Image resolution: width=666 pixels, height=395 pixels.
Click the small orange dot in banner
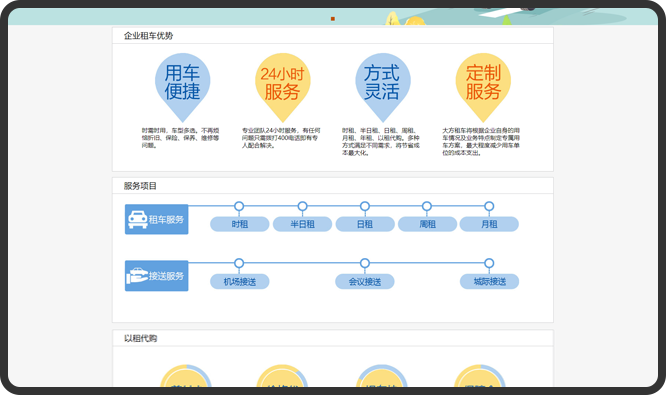coord(333,19)
